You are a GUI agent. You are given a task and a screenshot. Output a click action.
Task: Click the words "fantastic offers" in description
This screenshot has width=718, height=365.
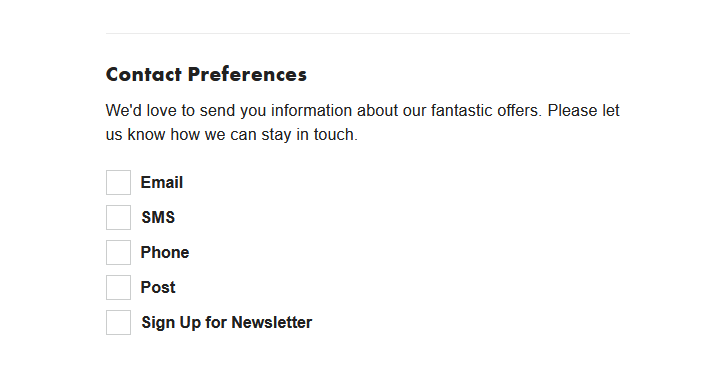[486, 111]
